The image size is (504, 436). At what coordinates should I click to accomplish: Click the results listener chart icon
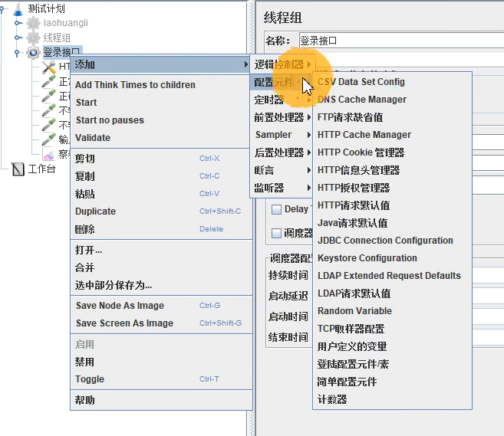point(49,155)
